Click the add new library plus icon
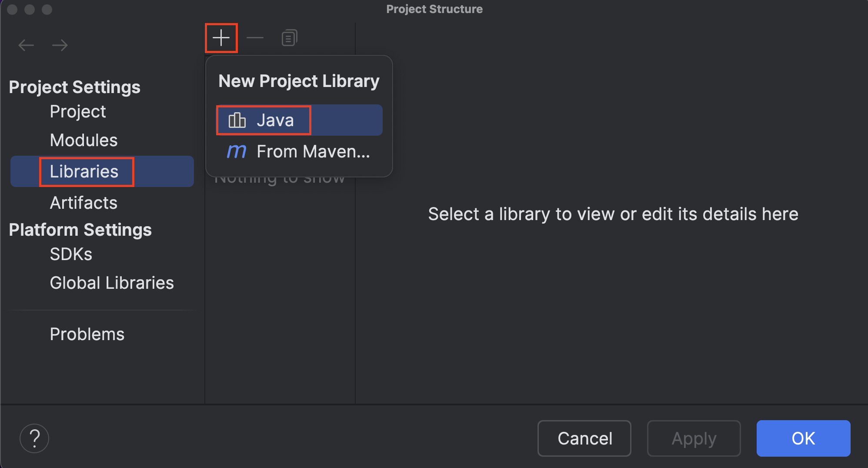 pyautogui.click(x=221, y=37)
